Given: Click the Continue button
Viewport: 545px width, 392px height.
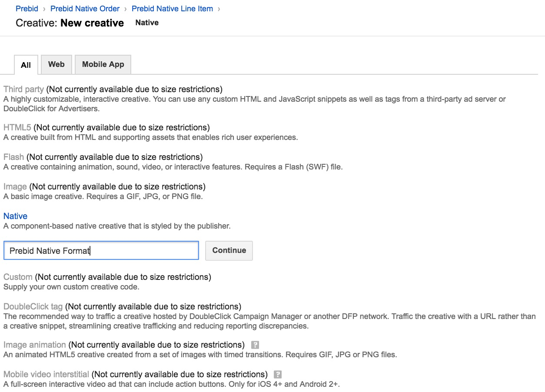Looking at the screenshot, I should pyautogui.click(x=229, y=250).
